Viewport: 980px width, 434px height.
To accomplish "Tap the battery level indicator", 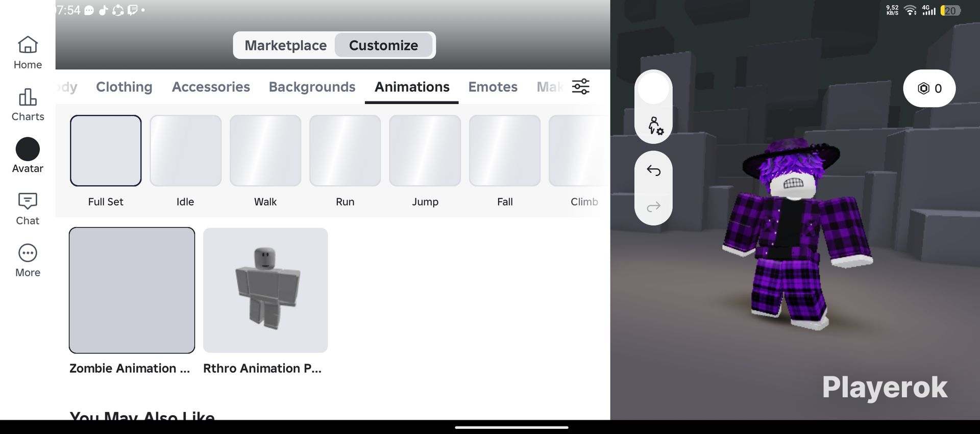I will (950, 11).
